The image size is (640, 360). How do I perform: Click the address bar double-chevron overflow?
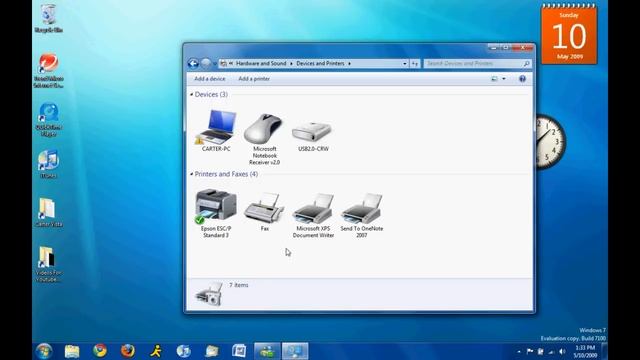coord(231,64)
